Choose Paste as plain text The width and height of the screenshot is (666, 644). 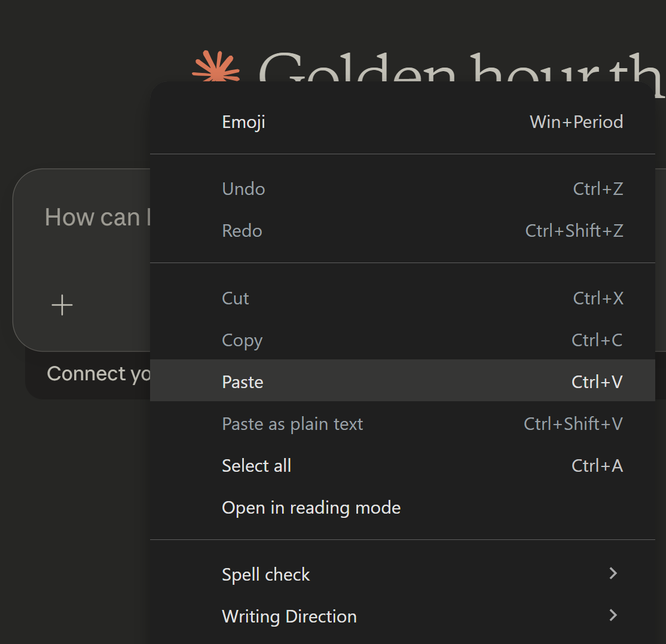click(x=292, y=424)
